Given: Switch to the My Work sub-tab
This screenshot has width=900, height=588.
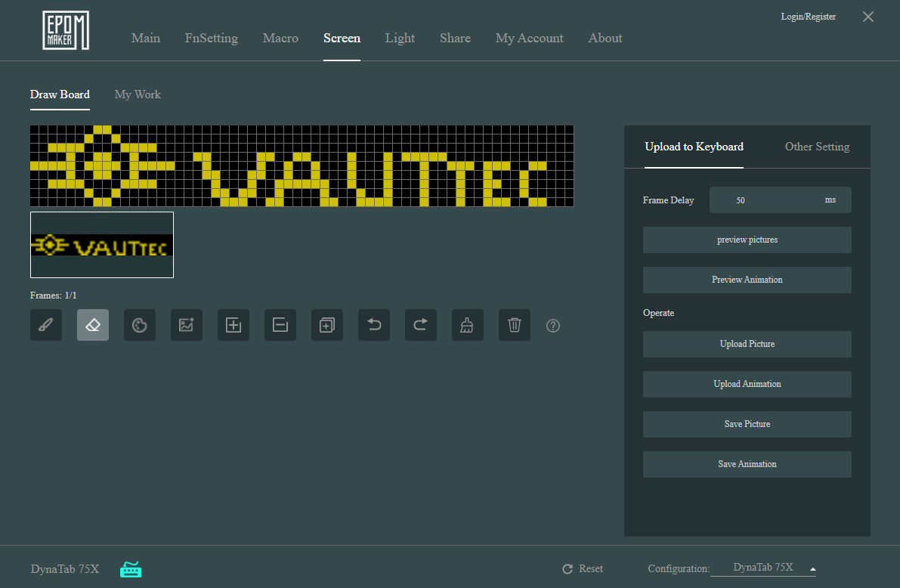Looking at the screenshot, I should (138, 94).
